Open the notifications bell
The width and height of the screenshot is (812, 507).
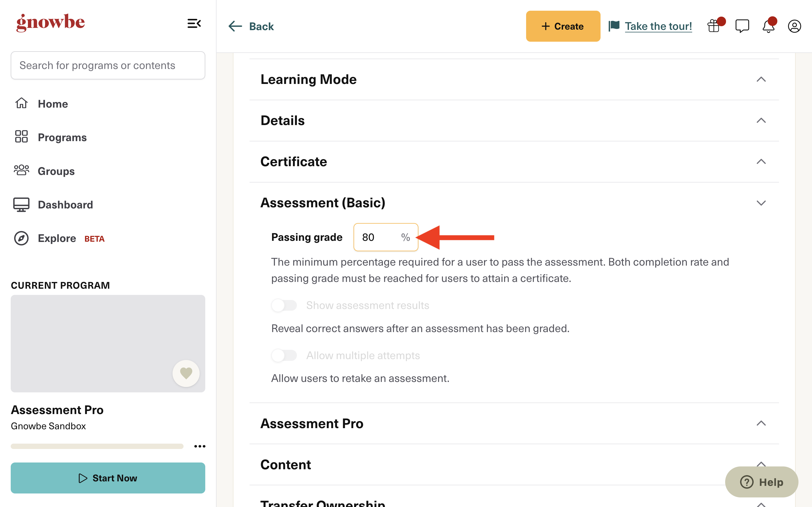[768, 26]
